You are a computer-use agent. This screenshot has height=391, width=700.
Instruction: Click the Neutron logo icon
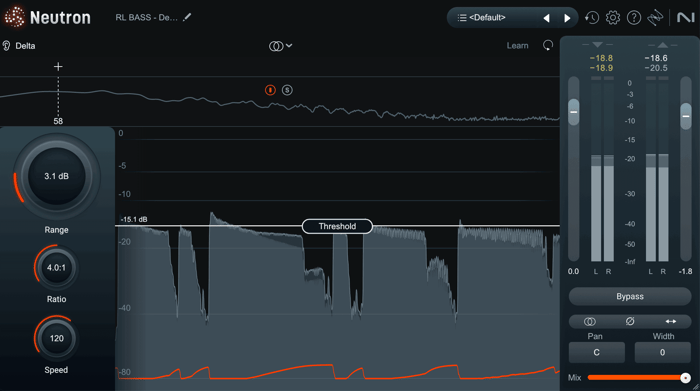click(14, 17)
